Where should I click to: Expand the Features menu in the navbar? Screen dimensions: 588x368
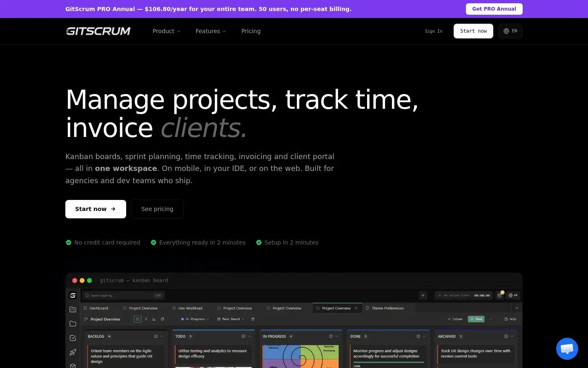tap(211, 31)
